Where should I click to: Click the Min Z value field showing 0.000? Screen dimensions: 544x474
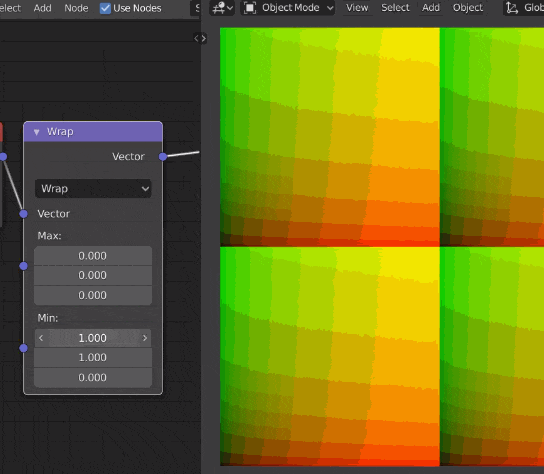point(93,378)
